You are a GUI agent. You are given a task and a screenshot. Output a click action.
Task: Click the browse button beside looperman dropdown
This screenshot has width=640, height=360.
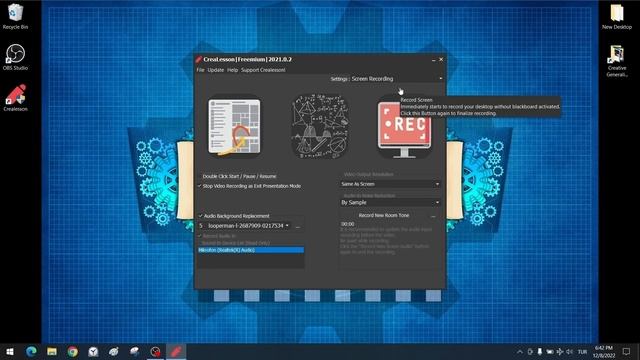click(x=298, y=226)
